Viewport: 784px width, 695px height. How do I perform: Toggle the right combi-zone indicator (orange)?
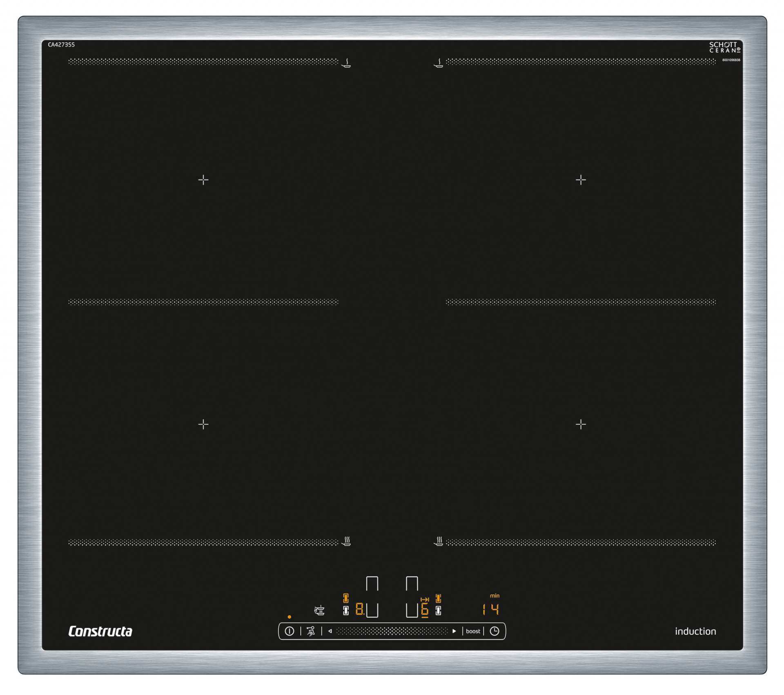coord(438,598)
